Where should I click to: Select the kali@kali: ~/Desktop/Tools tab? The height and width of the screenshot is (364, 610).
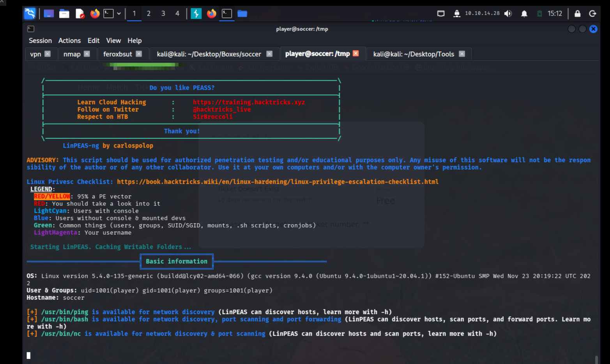click(413, 54)
